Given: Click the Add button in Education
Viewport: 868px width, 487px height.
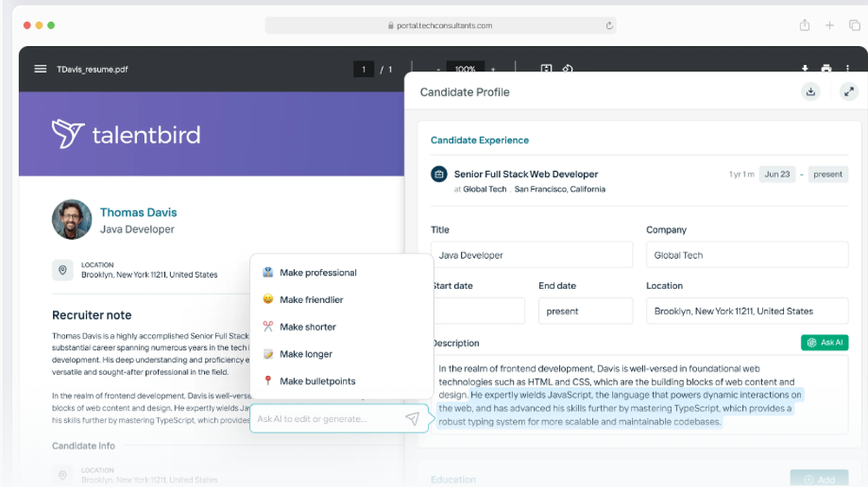Looking at the screenshot, I should [x=819, y=479].
